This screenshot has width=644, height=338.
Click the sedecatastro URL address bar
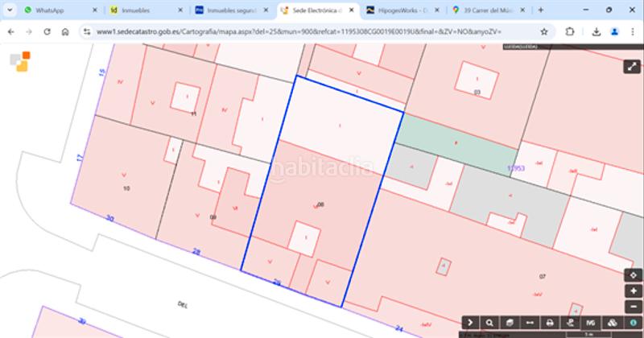click(306, 31)
